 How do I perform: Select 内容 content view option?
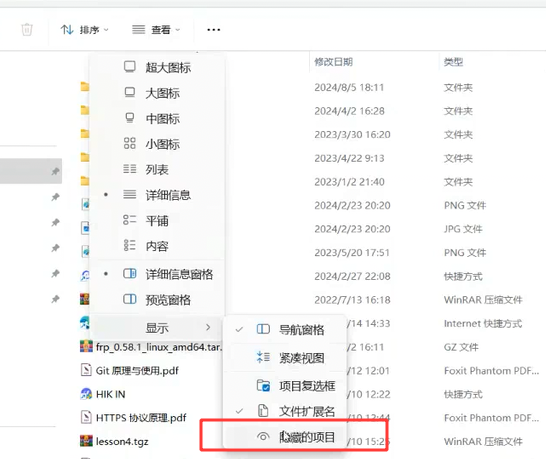(x=157, y=246)
